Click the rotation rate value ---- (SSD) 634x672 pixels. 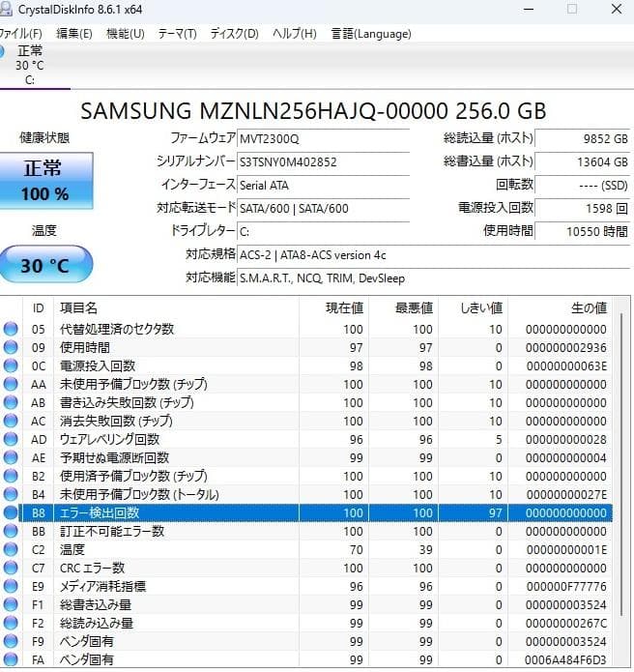(582, 185)
